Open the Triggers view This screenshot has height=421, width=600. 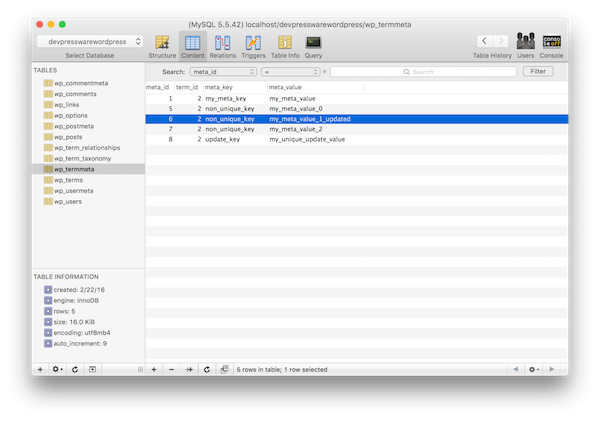click(253, 47)
